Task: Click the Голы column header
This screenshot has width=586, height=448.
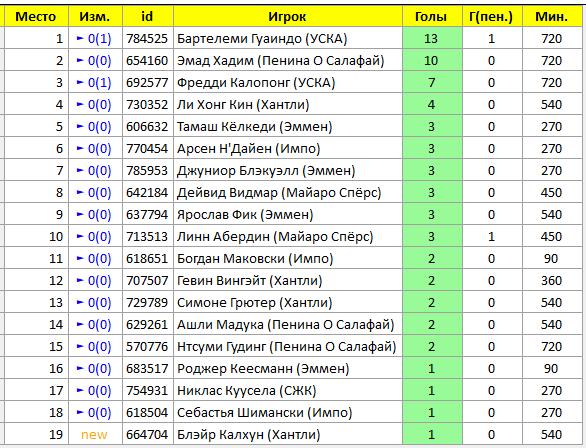Action: 431,16
